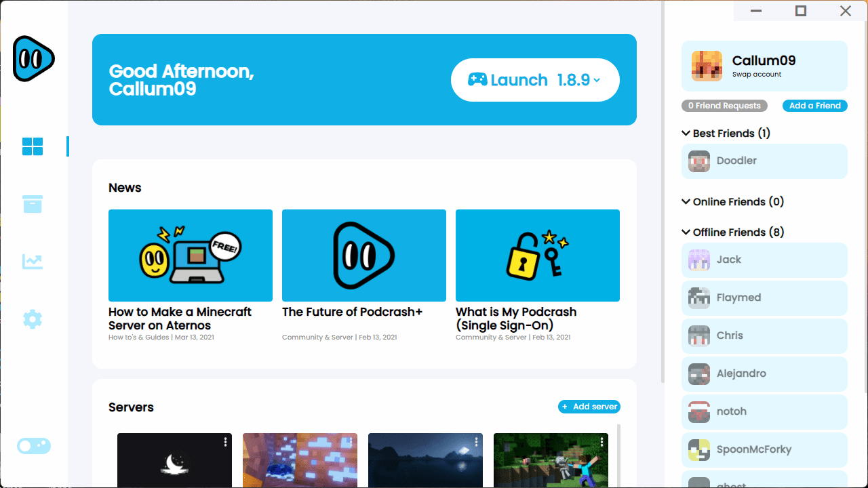This screenshot has width=868, height=488.
Task: Open The Future of Podcrash+ thumbnail
Action: coord(364,256)
